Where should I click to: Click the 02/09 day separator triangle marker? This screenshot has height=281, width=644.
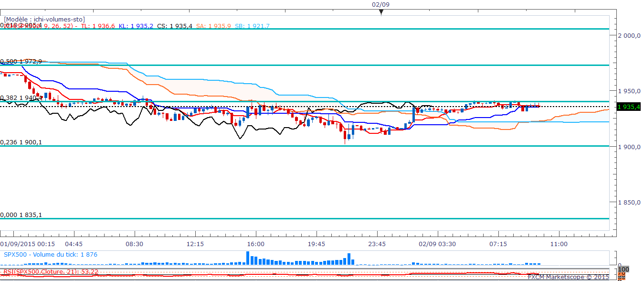pyautogui.click(x=381, y=12)
